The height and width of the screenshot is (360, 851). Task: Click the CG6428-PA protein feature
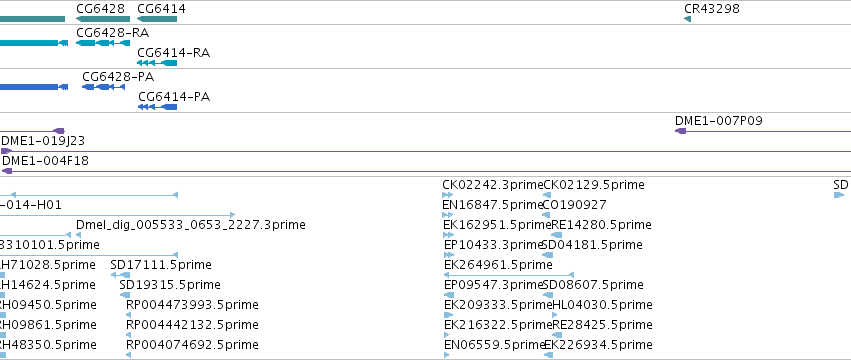tap(103, 87)
